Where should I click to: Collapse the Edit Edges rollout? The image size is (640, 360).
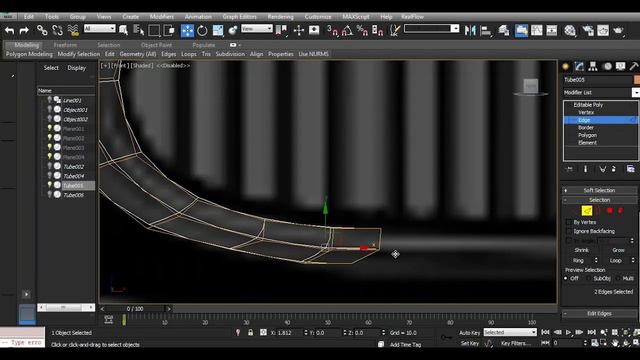[x=599, y=313]
